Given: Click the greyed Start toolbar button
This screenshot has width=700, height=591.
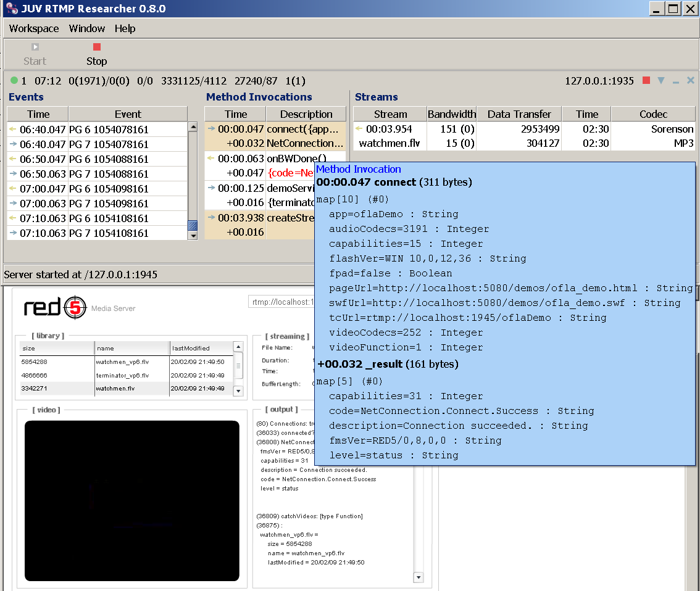Looking at the screenshot, I should coord(35,54).
